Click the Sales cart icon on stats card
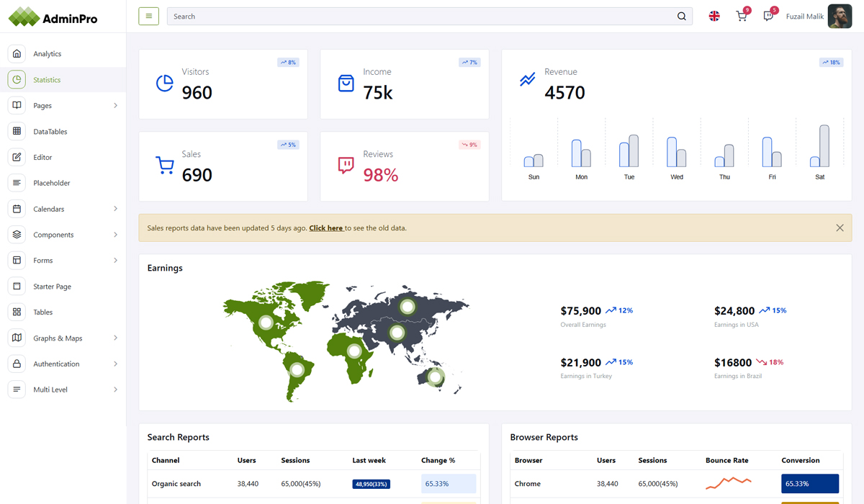 click(165, 166)
